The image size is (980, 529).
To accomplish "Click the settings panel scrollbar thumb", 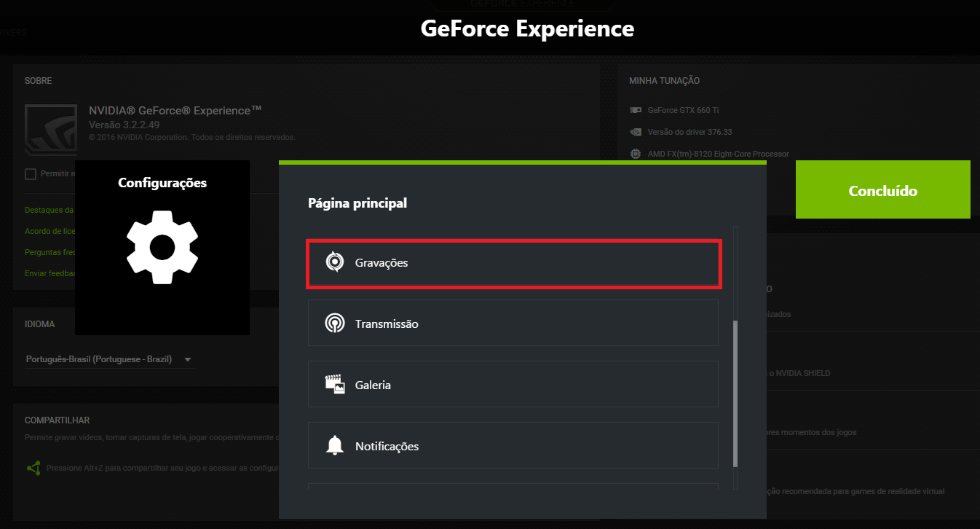I will tap(735, 393).
